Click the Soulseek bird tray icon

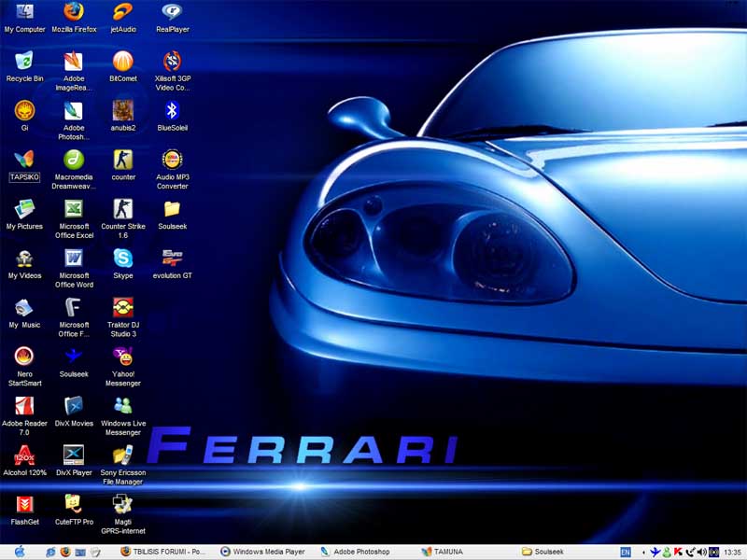(655, 552)
